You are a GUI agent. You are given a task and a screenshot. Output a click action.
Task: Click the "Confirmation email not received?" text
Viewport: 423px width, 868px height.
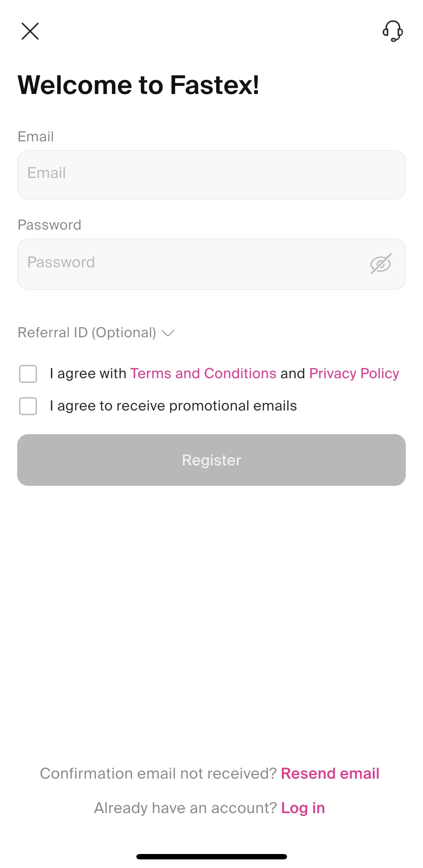[x=158, y=774]
